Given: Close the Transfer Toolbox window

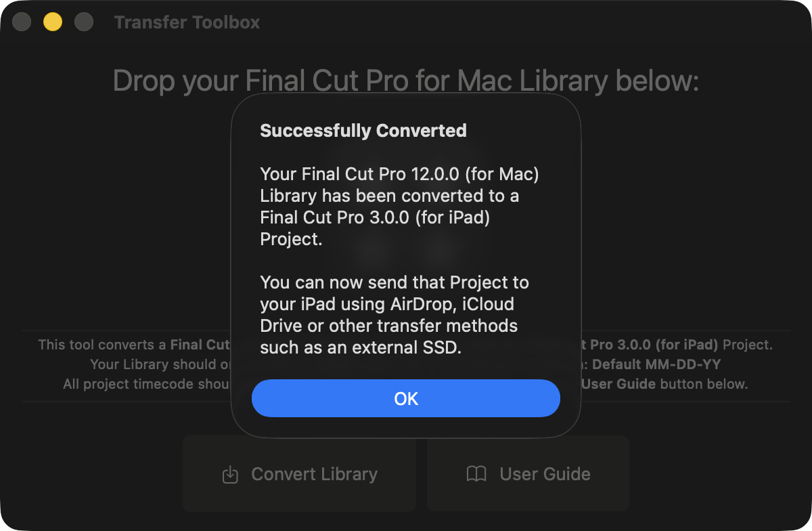Looking at the screenshot, I should [x=22, y=22].
